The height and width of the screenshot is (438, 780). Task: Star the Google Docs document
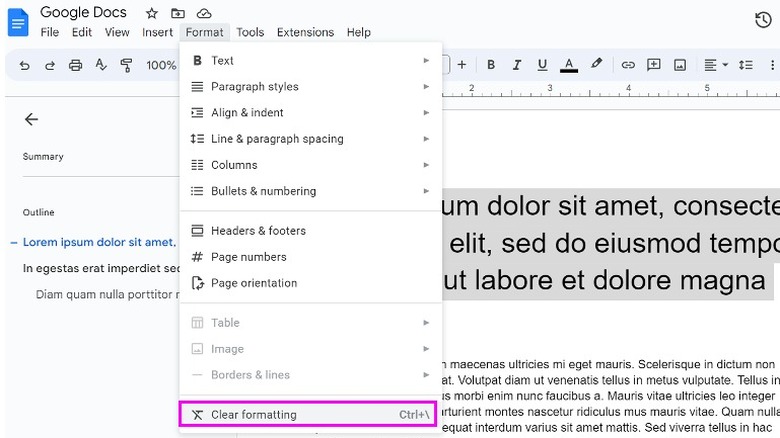pos(151,13)
